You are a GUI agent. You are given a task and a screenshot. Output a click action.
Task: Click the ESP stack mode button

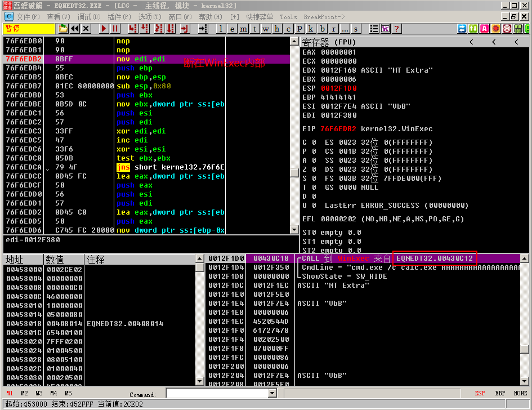tap(480, 393)
